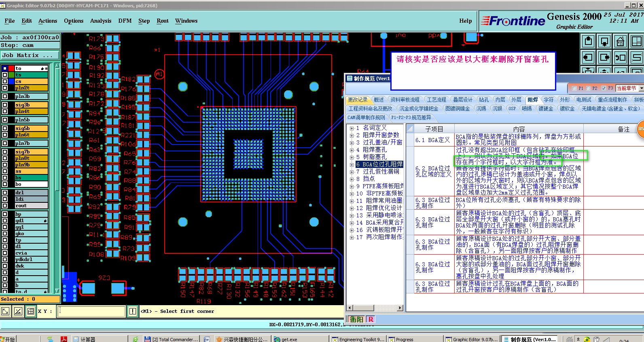
Task: Click the pan up icon
Action: 589,41
